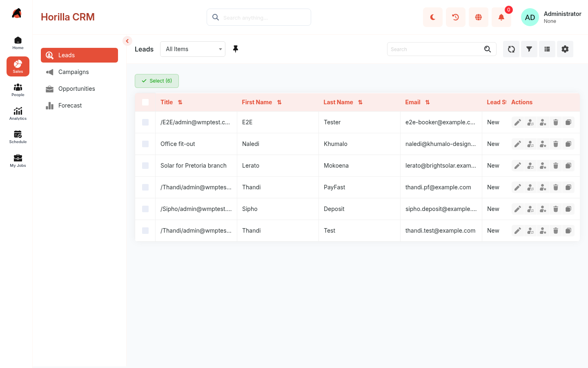Click the Select (6) button

pos(157,81)
